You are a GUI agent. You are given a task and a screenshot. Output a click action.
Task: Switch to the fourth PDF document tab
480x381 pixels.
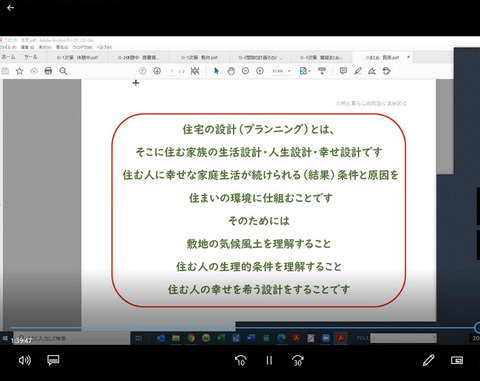[x=260, y=57]
